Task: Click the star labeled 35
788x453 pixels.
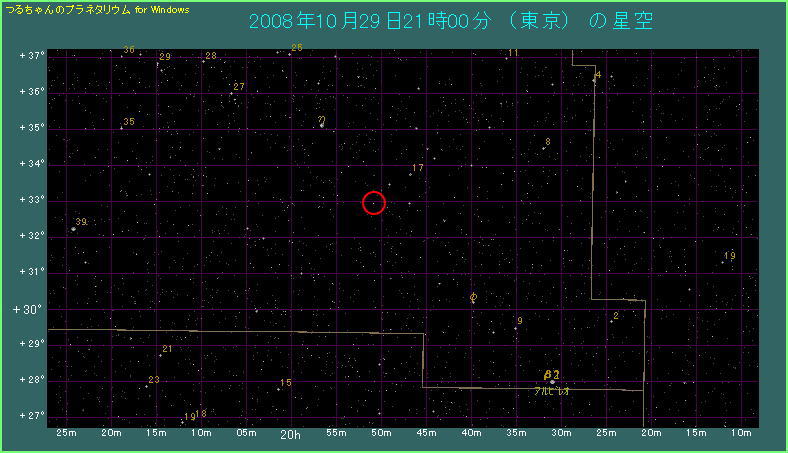Action: pyautogui.click(x=121, y=128)
